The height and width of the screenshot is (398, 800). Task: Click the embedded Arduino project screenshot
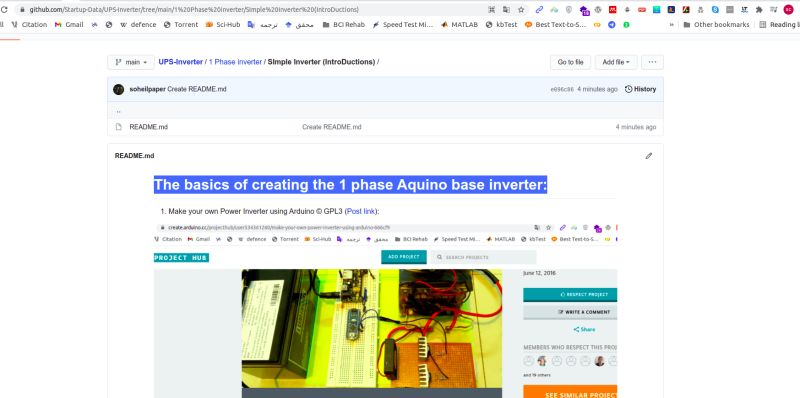[x=385, y=310]
